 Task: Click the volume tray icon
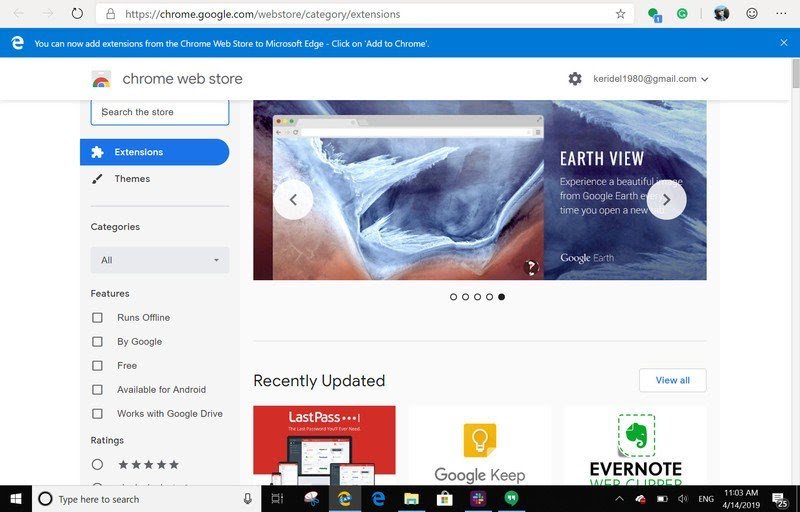point(683,499)
